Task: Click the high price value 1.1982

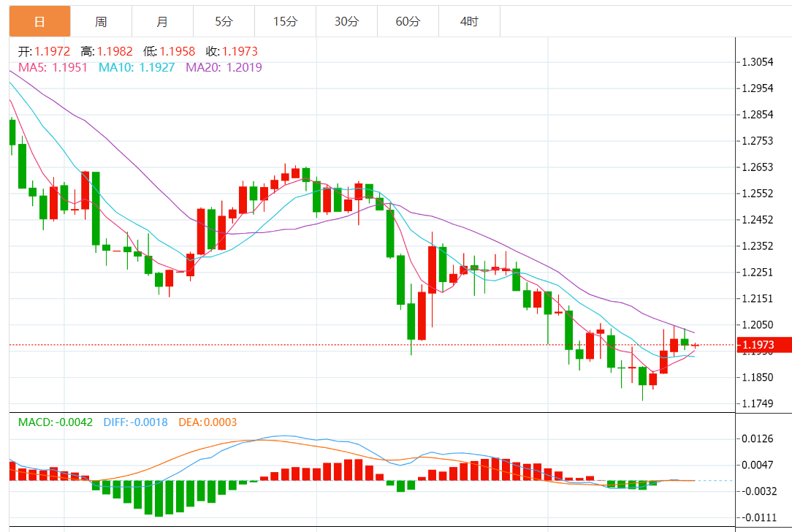Action: [x=115, y=52]
